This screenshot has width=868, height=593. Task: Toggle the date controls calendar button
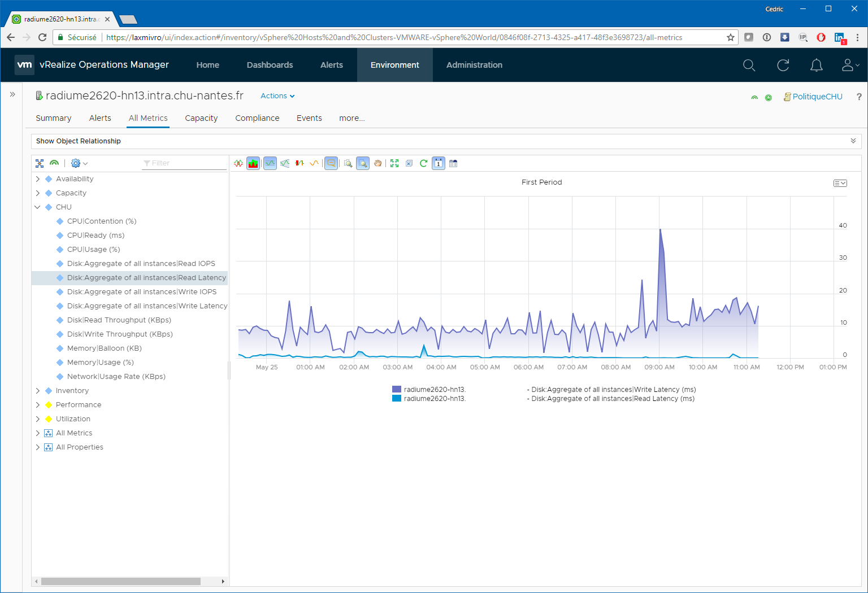click(x=439, y=163)
